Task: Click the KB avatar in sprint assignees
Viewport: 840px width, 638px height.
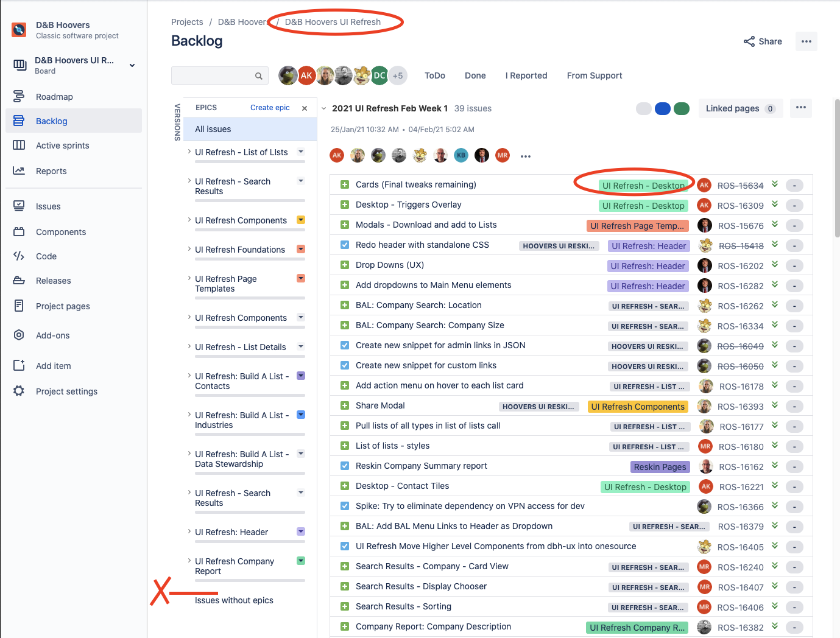Action: click(461, 155)
